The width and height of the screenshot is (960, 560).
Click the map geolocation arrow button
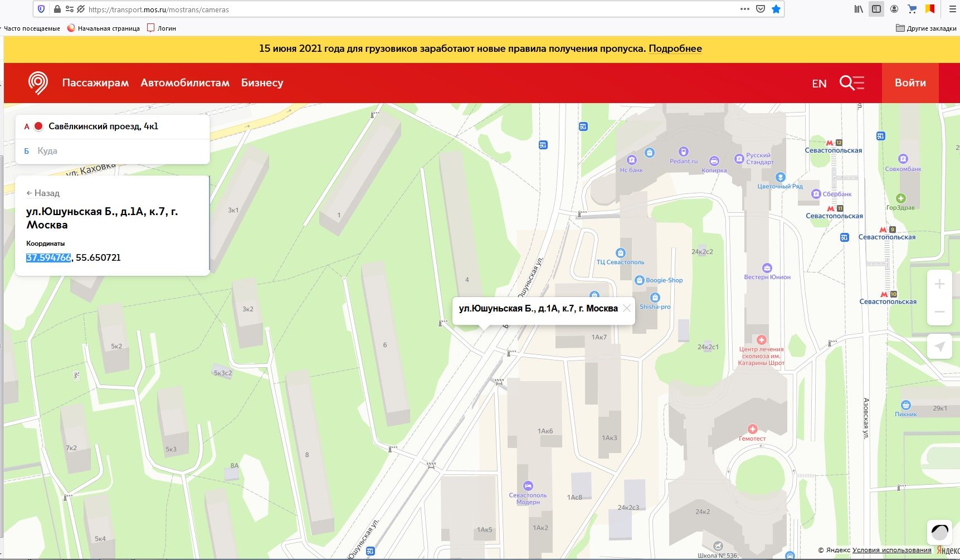click(939, 347)
